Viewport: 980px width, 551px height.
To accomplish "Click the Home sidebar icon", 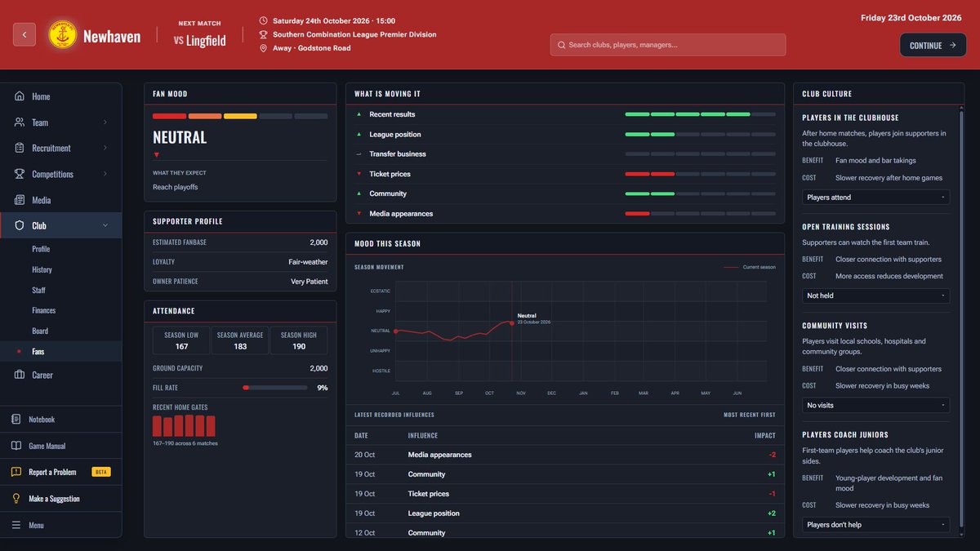I will 19,96.
